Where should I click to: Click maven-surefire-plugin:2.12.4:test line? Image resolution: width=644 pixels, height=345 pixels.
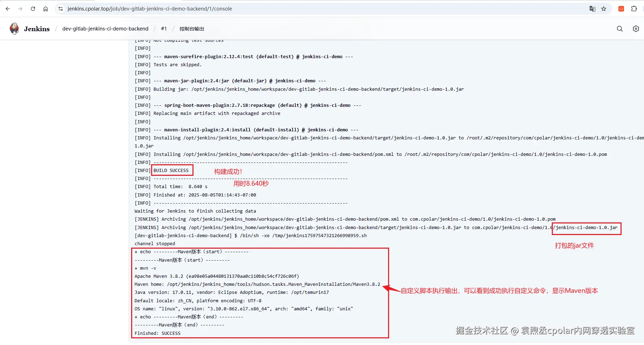coord(244,57)
